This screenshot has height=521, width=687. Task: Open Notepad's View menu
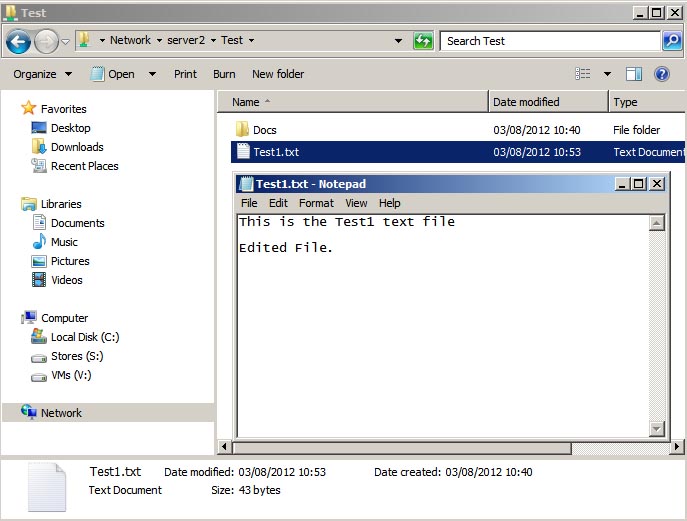click(356, 203)
